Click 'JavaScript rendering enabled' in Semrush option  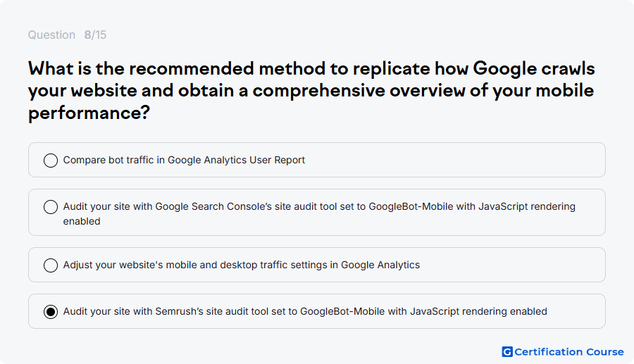(x=478, y=311)
